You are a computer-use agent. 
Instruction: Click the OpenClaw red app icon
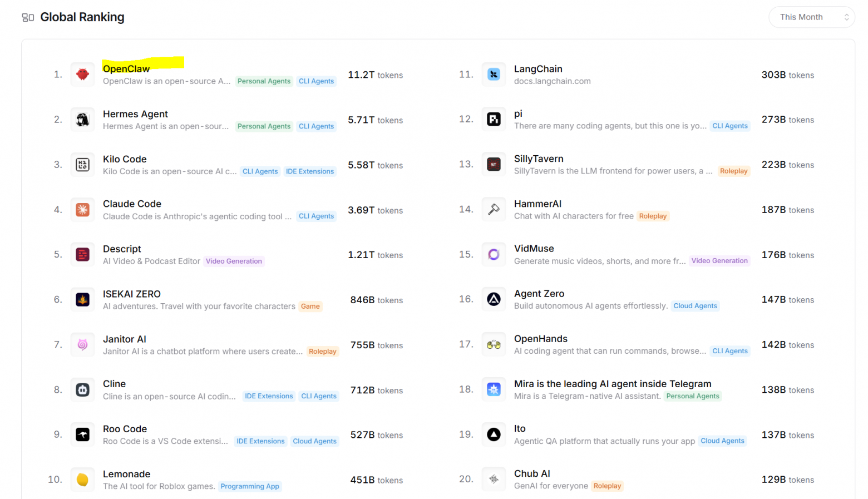click(82, 75)
